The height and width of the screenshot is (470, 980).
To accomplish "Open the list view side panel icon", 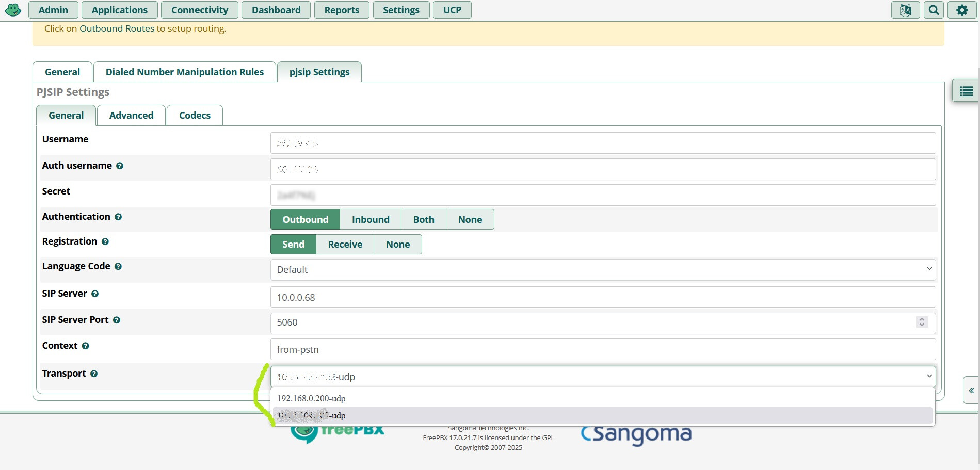I will click(x=966, y=91).
